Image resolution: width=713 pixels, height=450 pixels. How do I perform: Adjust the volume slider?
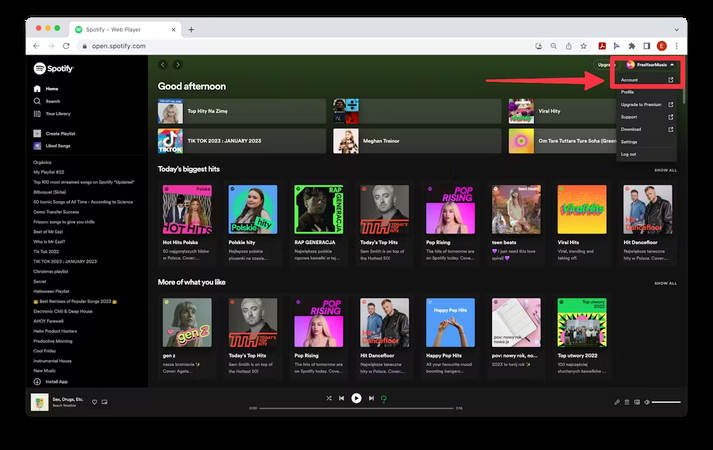666,402
